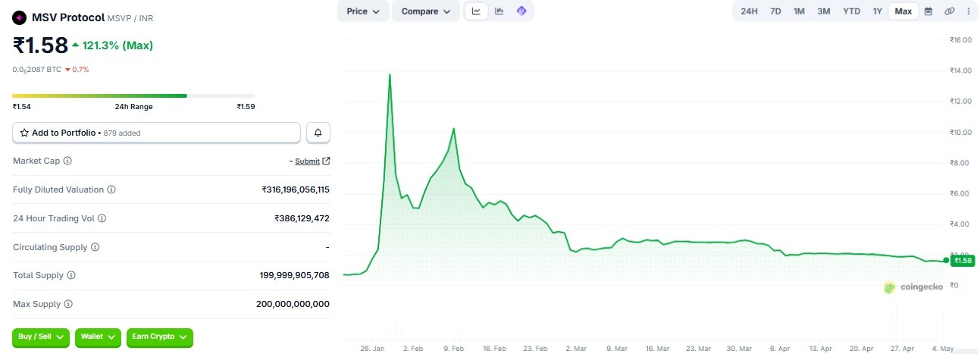Click the info icon beside Fully Diluted Valuation
This screenshot has width=980, height=354.
(111, 190)
